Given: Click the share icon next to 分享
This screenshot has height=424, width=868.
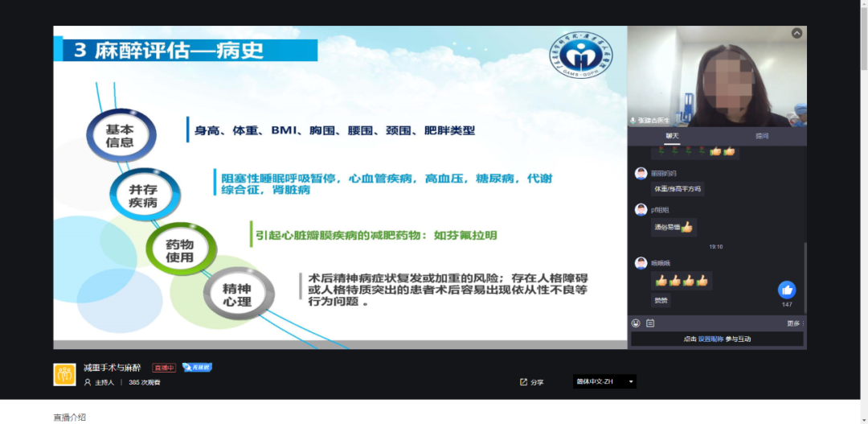Looking at the screenshot, I should (x=523, y=382).
